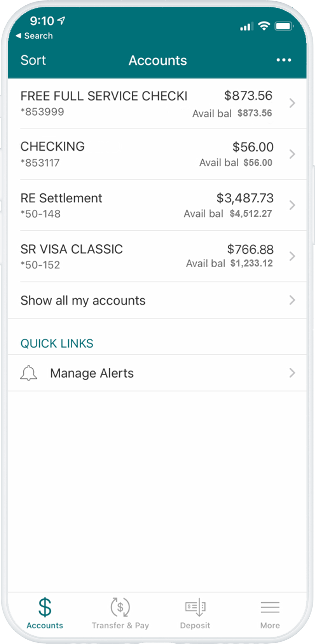The width and height of the screenshot is (316, 644).
Task: Open chevron next to Show all my accounts
Action: point(292,300)
